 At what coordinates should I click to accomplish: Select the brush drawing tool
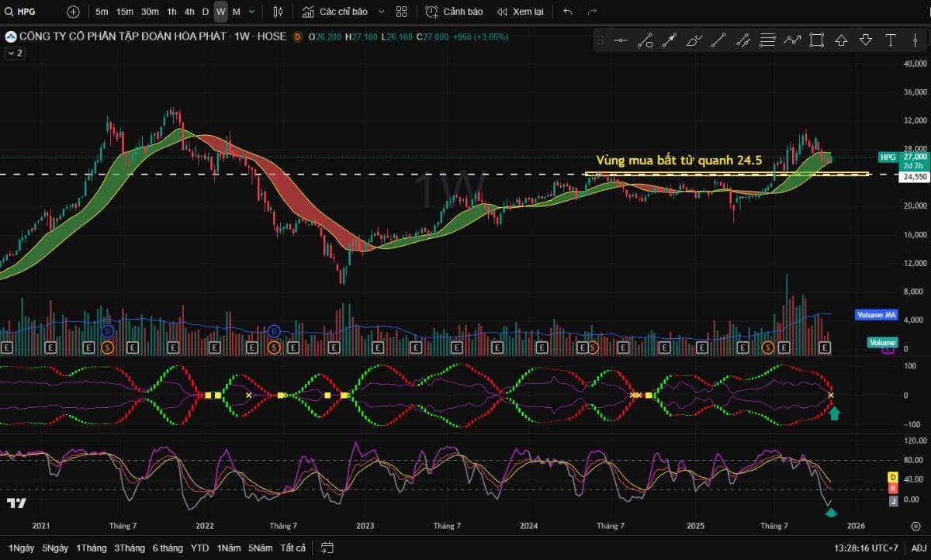(694, 40)
